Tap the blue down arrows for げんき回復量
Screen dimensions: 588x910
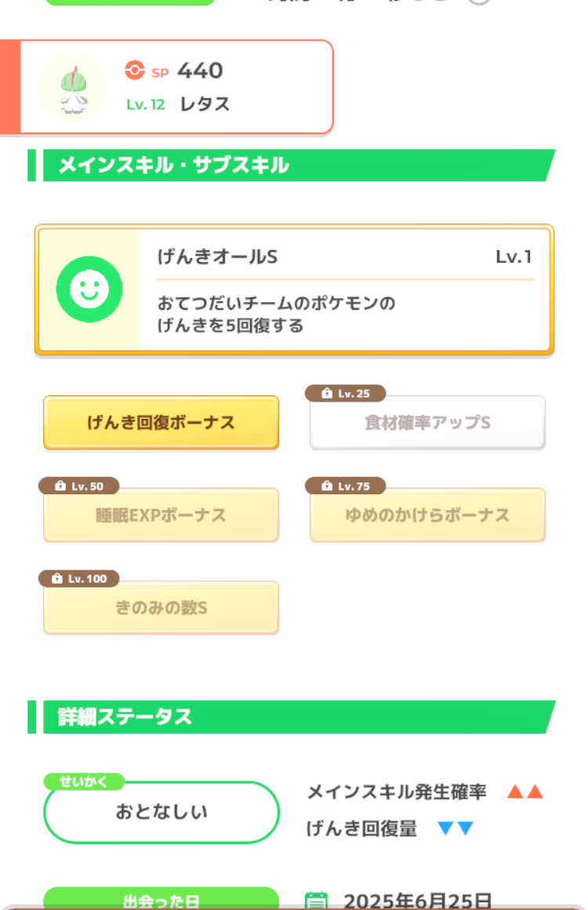456,828
